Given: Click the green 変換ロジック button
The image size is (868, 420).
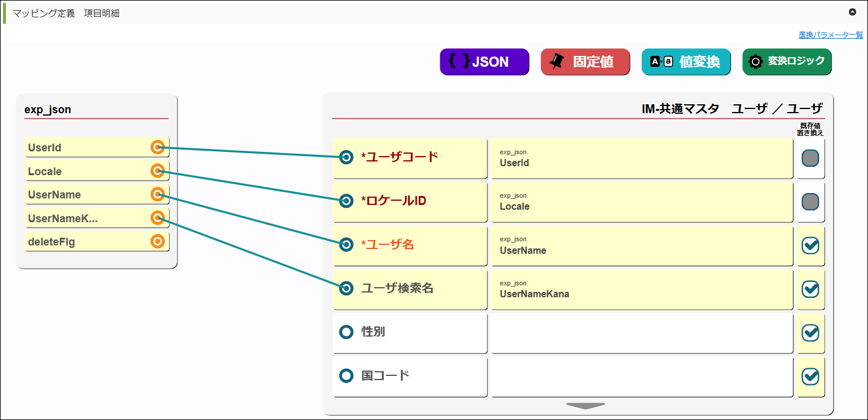Looking at the screenshot, I should pyautogui.click(x=786, y=61).
